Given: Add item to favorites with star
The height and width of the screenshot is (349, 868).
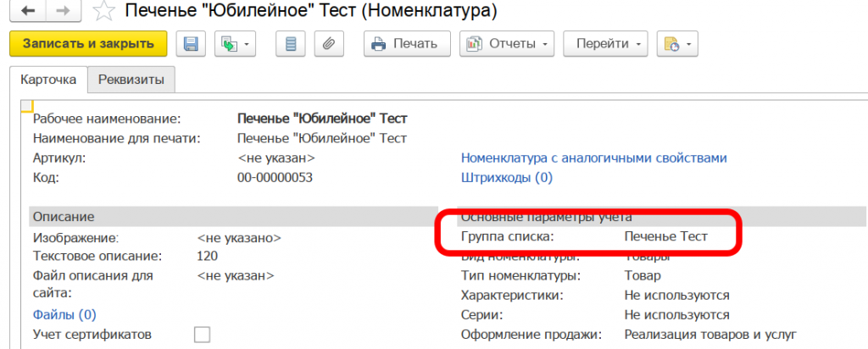Looking at the screenshot, I should pyautogui.click(x=103, y=12).
